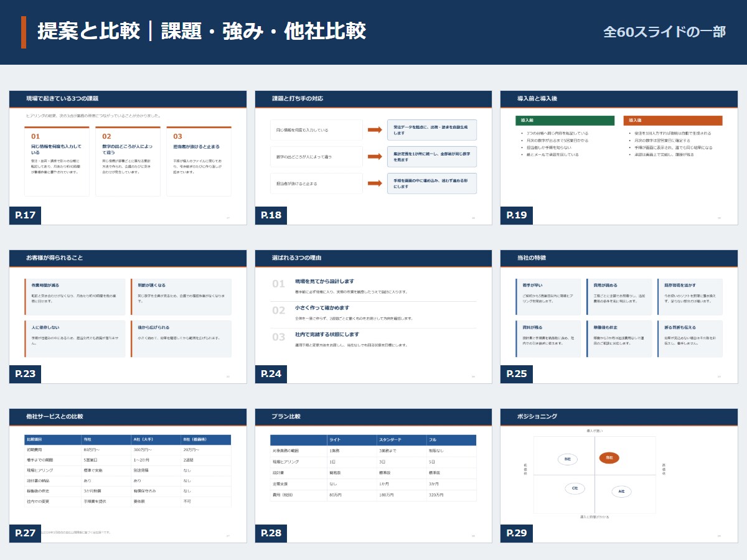This screenshot has width=747, height=560.
Task: Click the 人に依存しない benefit card
Action: [74, 339]
